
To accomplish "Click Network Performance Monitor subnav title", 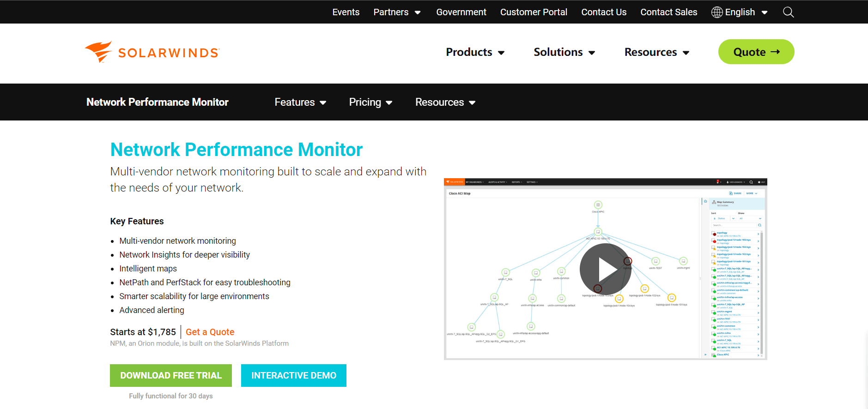I will (x=158, y=102).
